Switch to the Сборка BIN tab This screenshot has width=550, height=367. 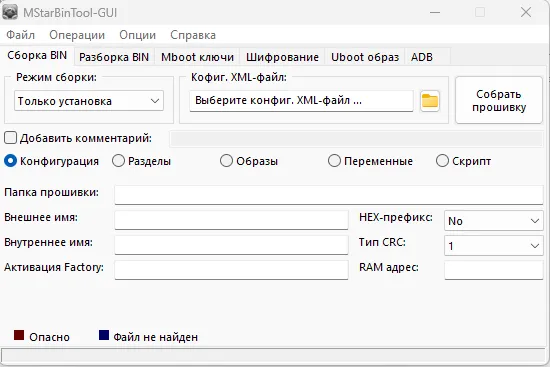(x=37, y=55)
